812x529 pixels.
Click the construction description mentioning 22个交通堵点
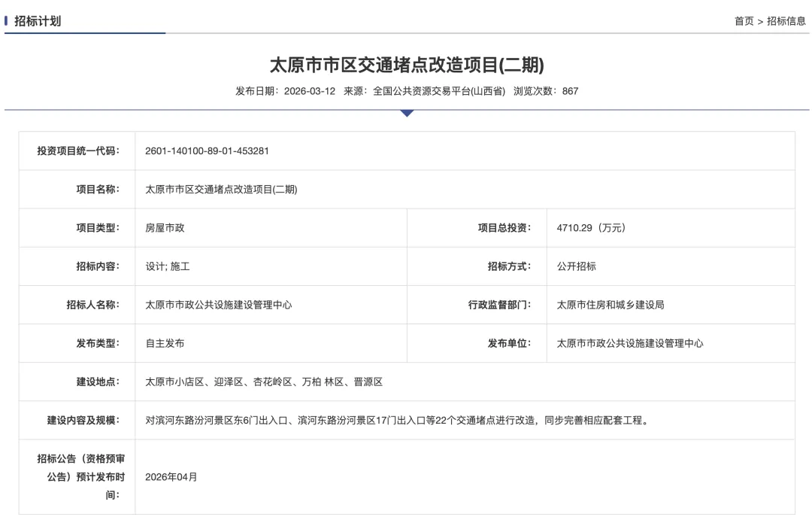397,420
